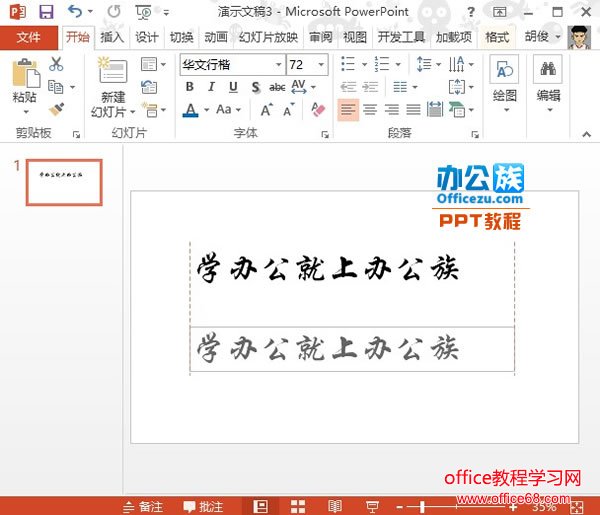This screenshot has height=515, width=600.
Task: Click the Paste clipboard icon
Action: click(26, 73)
